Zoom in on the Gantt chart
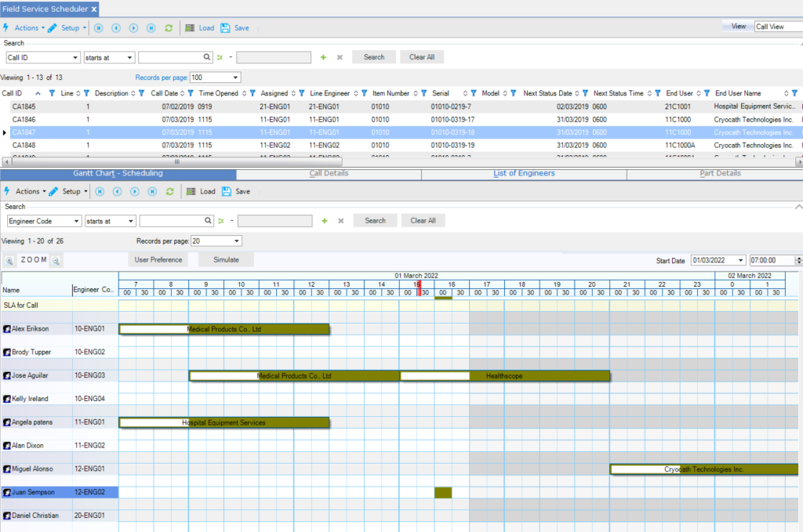 tap(9, 260)
